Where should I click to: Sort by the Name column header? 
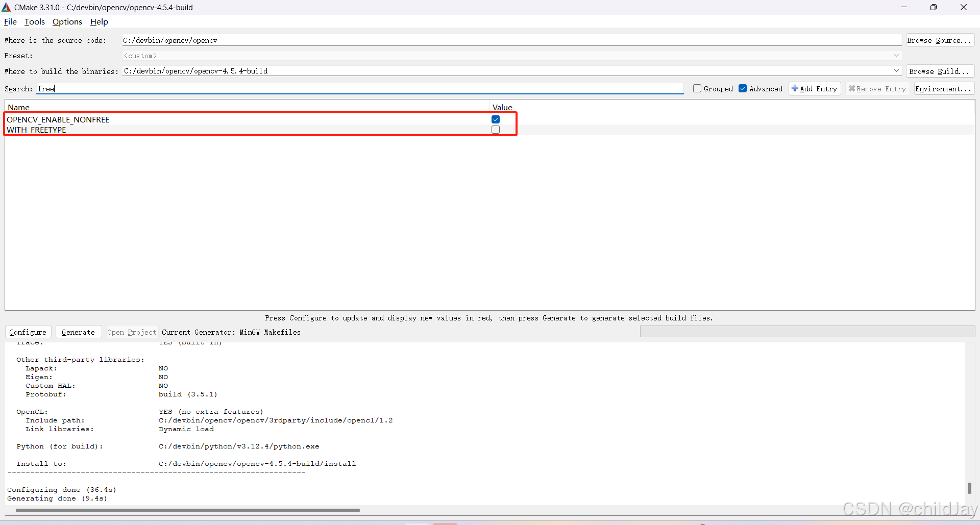click(x=248, y=107)
